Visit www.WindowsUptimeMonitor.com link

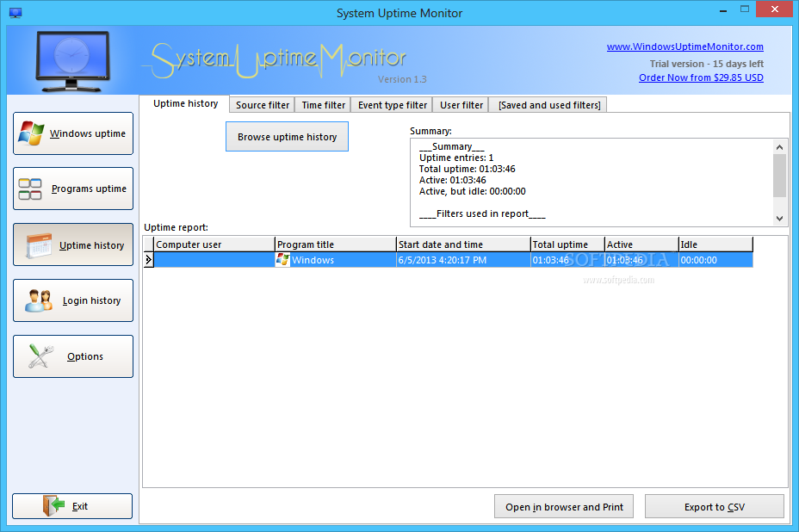[684, 46]
